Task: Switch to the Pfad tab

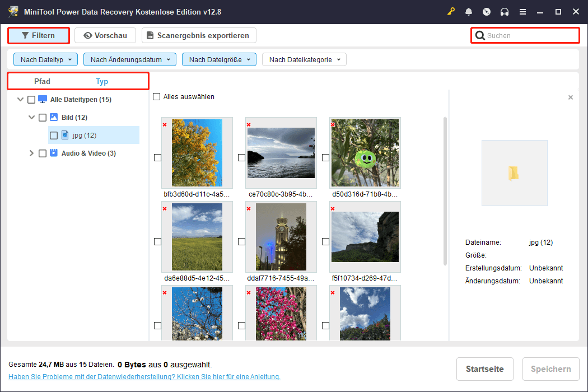Action: 42,81
